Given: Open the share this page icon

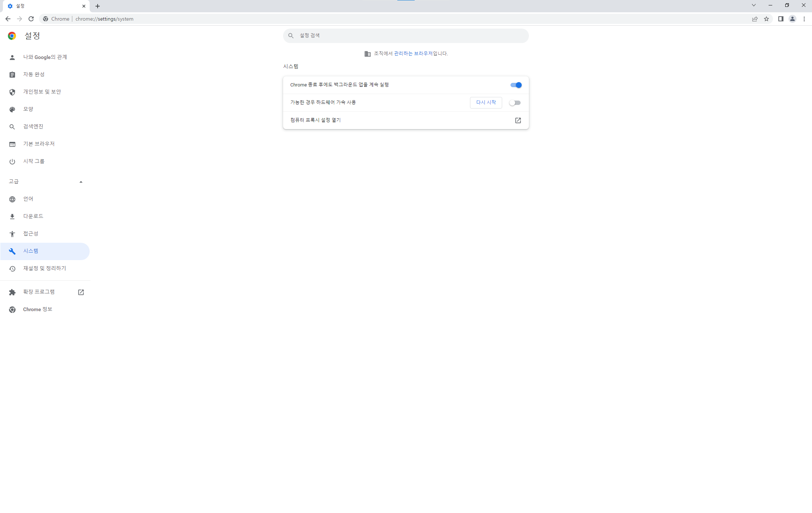Looking at the screenshot, I should pyautogui.click(x=755, y=19).
